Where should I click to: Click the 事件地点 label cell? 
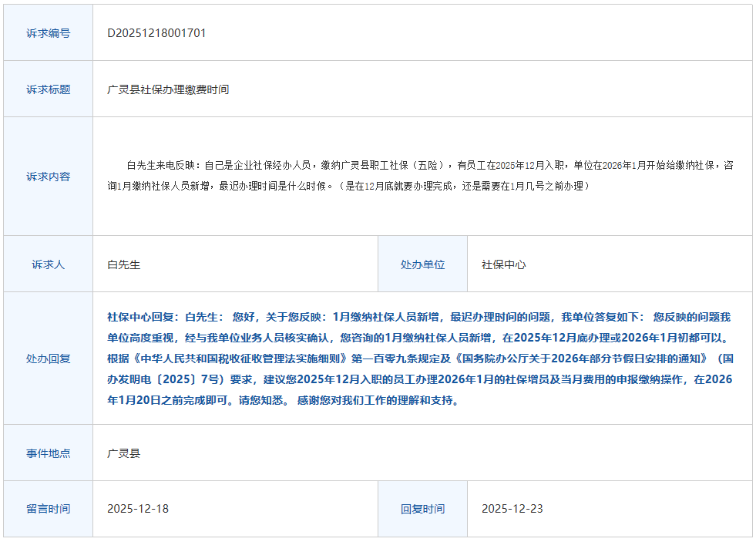pyautogui.click(x=48, y=453)
